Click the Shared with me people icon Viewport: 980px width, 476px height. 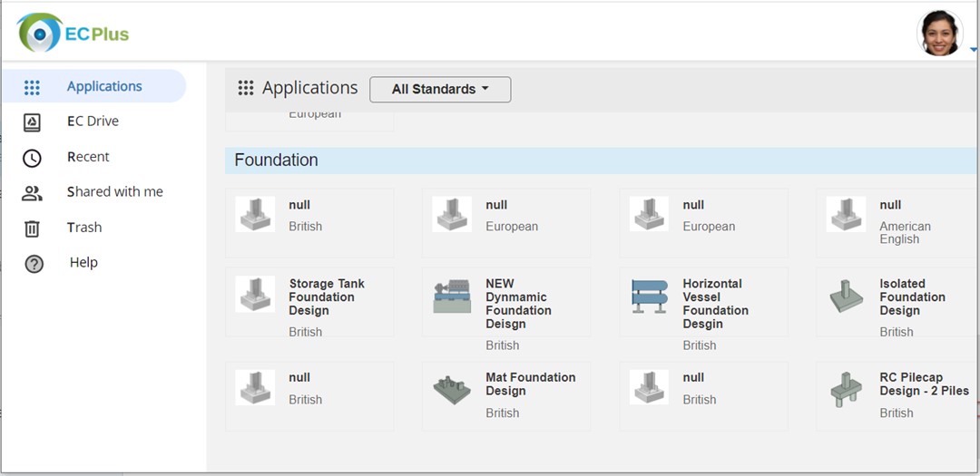(32, 193)
